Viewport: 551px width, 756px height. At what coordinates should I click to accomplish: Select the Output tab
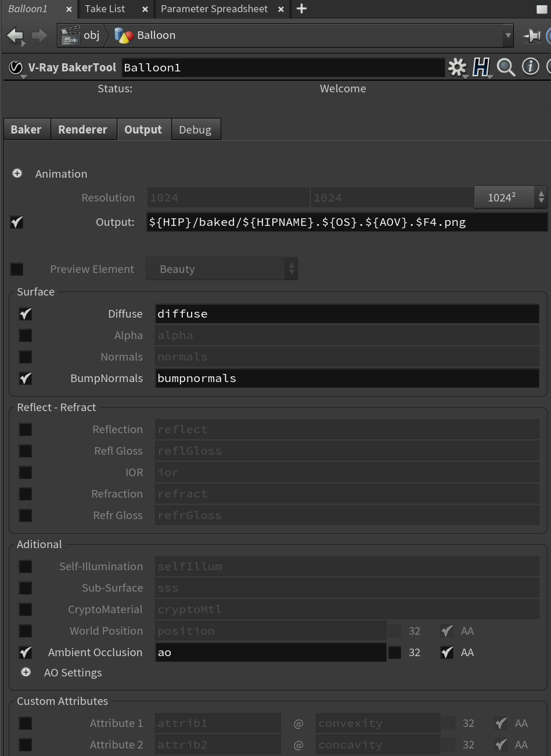tap(143, 129)
